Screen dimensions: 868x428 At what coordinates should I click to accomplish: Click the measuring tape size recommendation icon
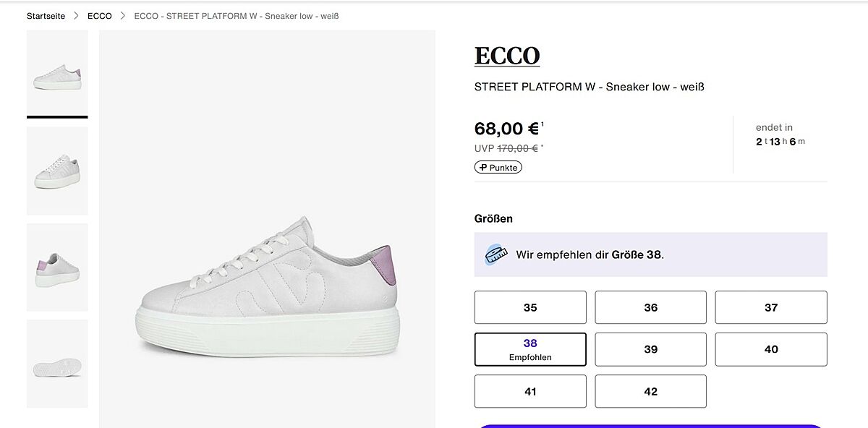point(496,254)
